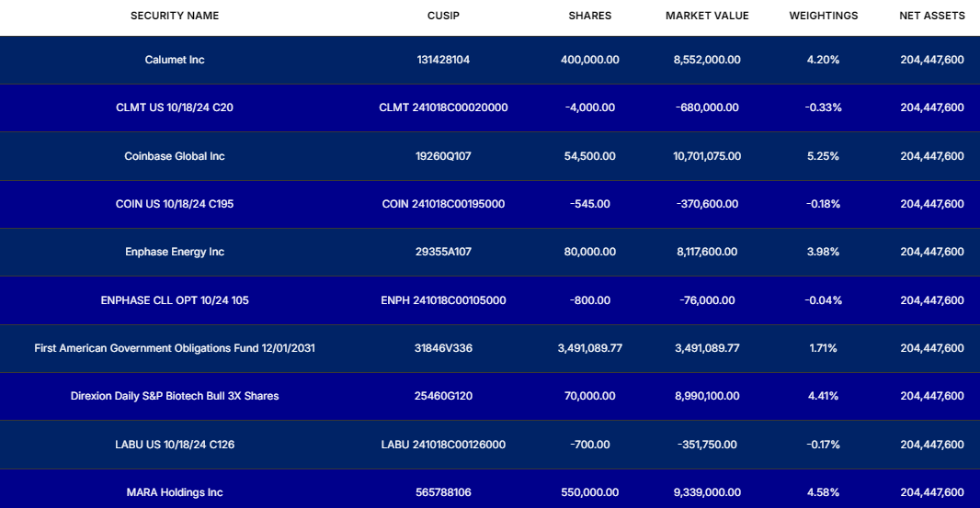Select CUSIP 131428104

click(443, 60)
